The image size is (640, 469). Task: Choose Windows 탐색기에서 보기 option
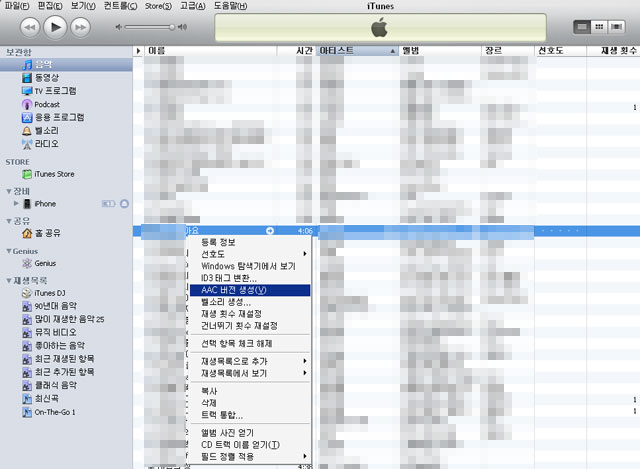click(250, 266)
